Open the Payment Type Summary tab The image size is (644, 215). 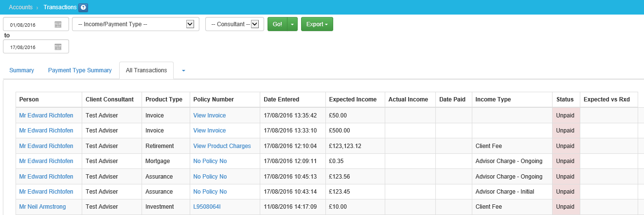pyautogui.click(x=80, y=70)
